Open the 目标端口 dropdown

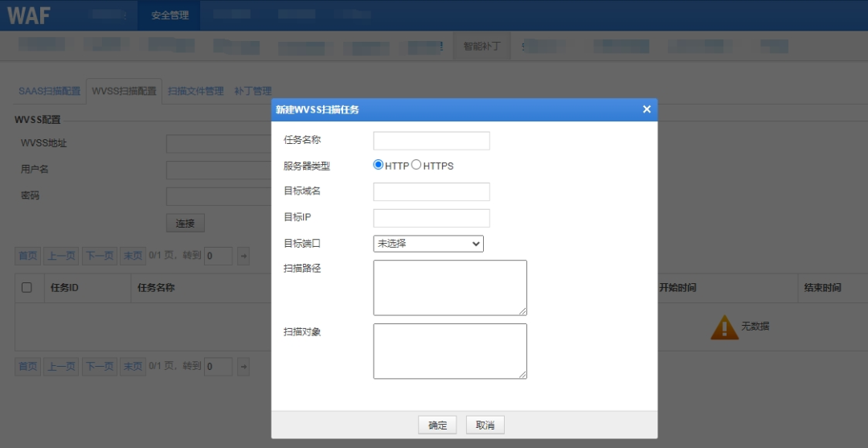tap(428, 243)
